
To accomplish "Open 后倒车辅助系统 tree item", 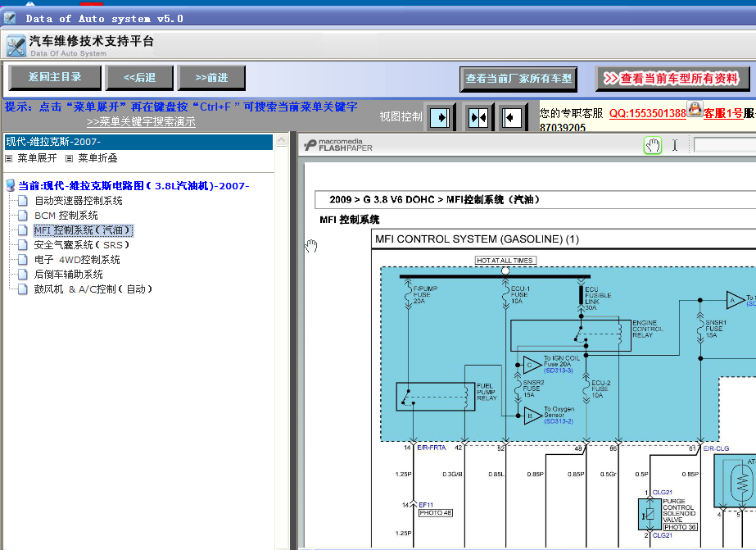I will [69, 275].
